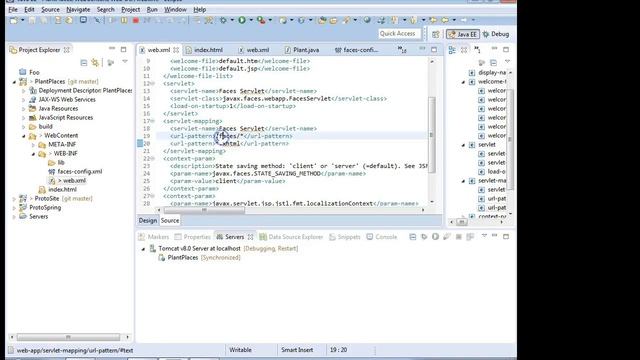Click the red Terminate toolbar icon
Screen dimensions: 640x360
pos(136,20)
